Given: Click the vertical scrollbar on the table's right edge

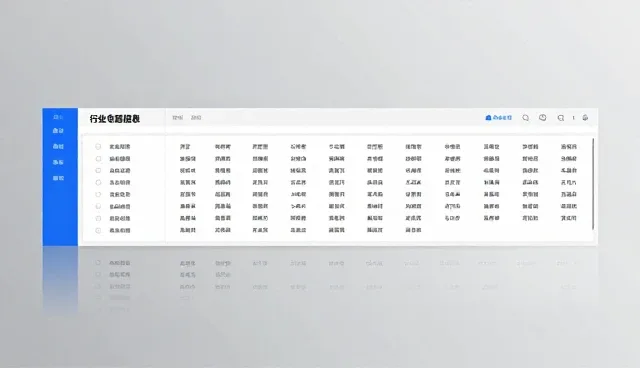Looking at the screenshot, I should 593,184.
